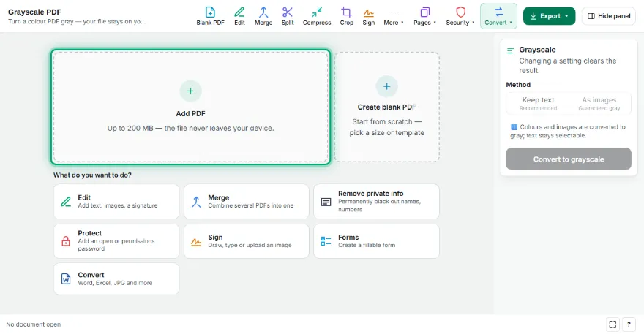The height and width of the screenshot is (334, 644).
Task: Open the Merge quick action card
Action: point(247,202)
